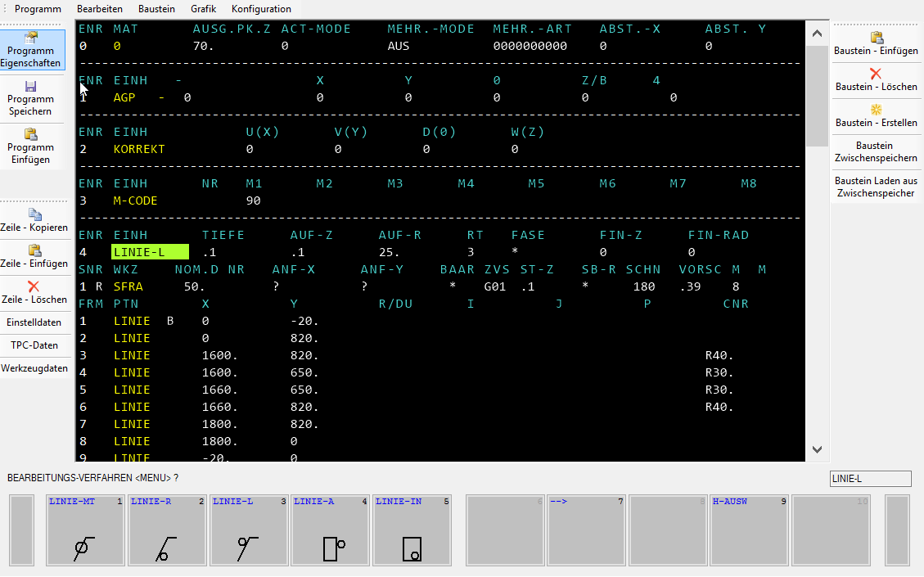Screen dimensions: 924x577
Task: Select the highlighted LINIE-L cell
Action: pyautogui.click(x=151, y=252)
